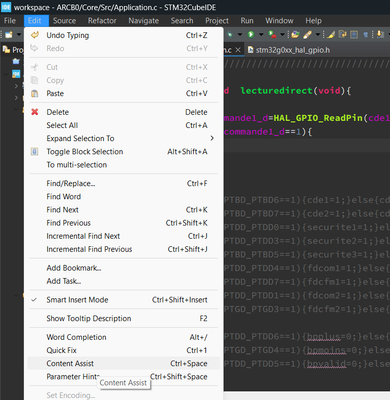Open the Source menu
The image size is (390, 400).
pyautogui.click(x=64, y=21)
